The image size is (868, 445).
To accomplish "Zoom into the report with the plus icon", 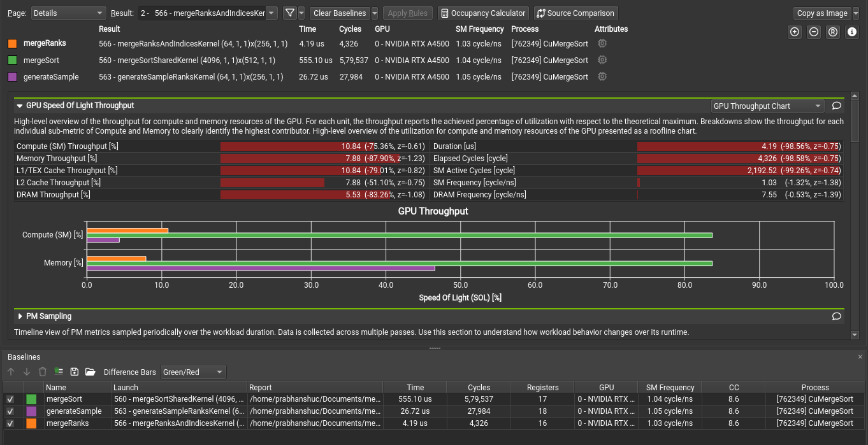I will pyautogui.click(x=795, y=32).
